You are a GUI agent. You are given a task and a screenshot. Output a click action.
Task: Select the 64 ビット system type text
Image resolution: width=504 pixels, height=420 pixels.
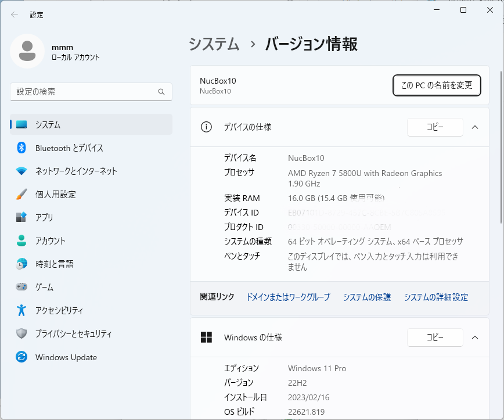point(376,241)
